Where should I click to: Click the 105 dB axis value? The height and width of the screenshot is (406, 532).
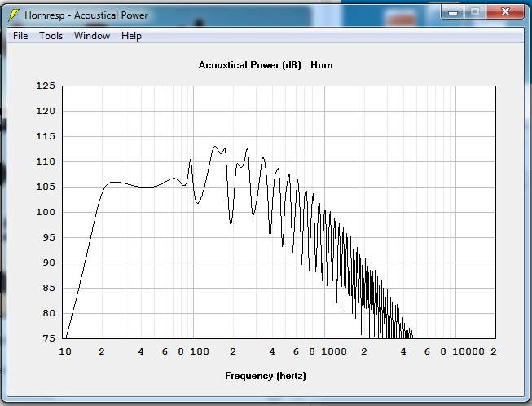[46, 187]
